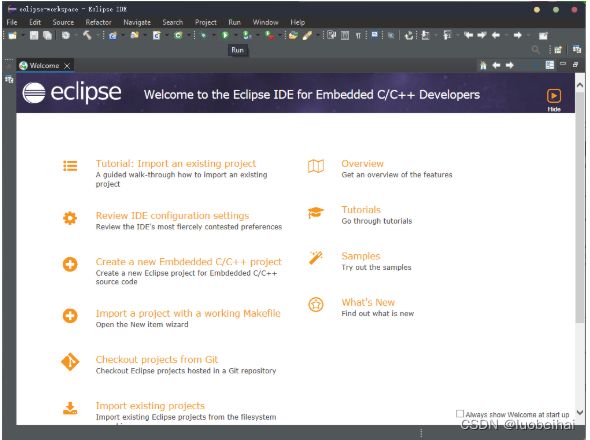
Task: Click the Customize Page icon in Welcome view
Action: pyautogui.click(x=550, y=65)
